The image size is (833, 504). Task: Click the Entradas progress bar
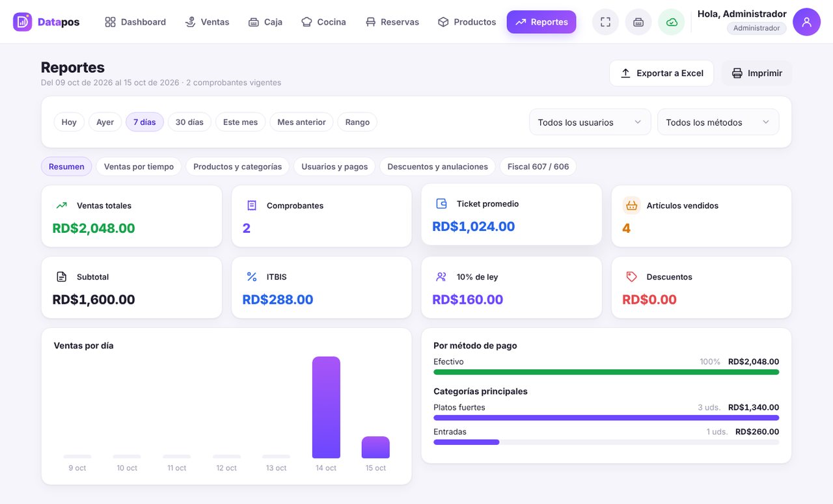point(606,442)
